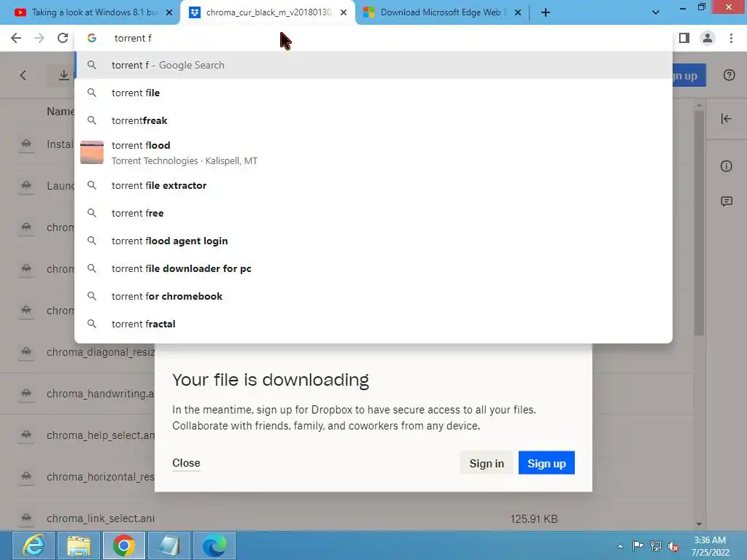Open the Chrome three-dot menu
The width and height of the screenshot is (747, 560).
pyautogui.click(x=731, y=38)
